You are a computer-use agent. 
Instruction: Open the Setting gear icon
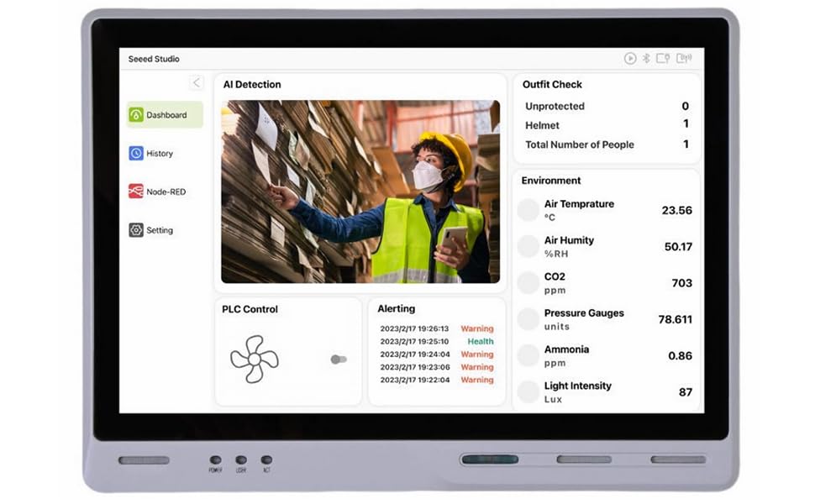tap(138, 229)
